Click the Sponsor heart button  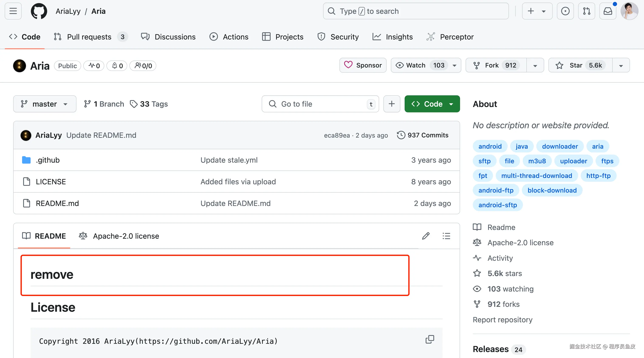[363, 65]
